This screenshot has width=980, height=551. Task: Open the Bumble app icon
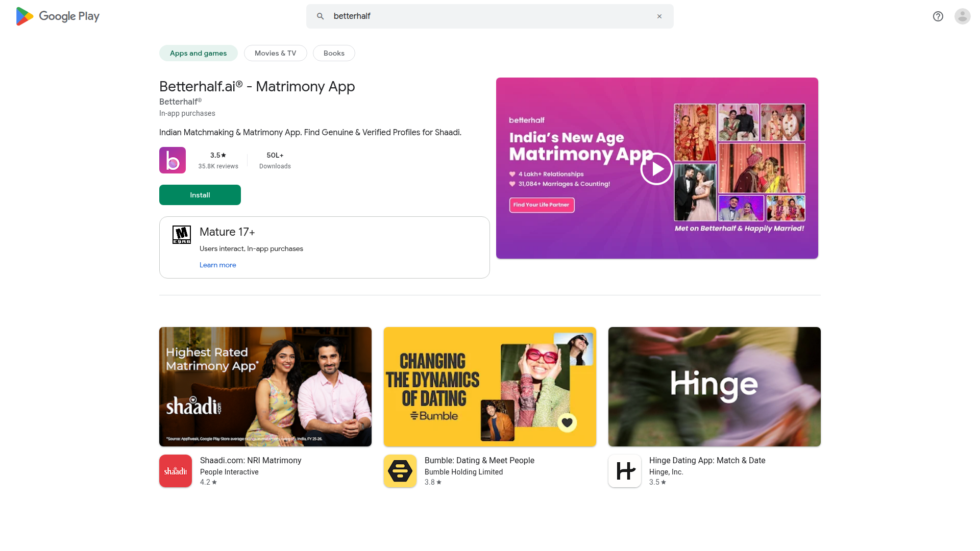coord(400,471)
